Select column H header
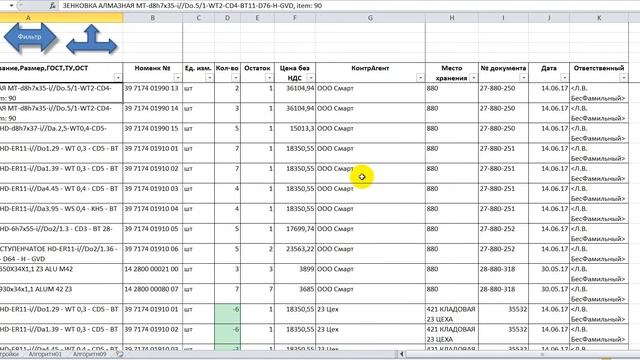This screenshot has height=360, width=640. tap(452, 18)
